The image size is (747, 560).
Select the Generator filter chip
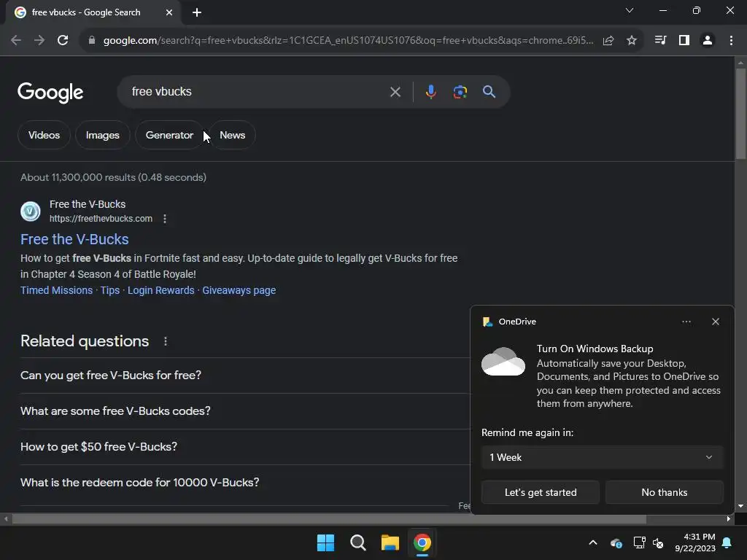pyautogui.click(x=169, y=135)
